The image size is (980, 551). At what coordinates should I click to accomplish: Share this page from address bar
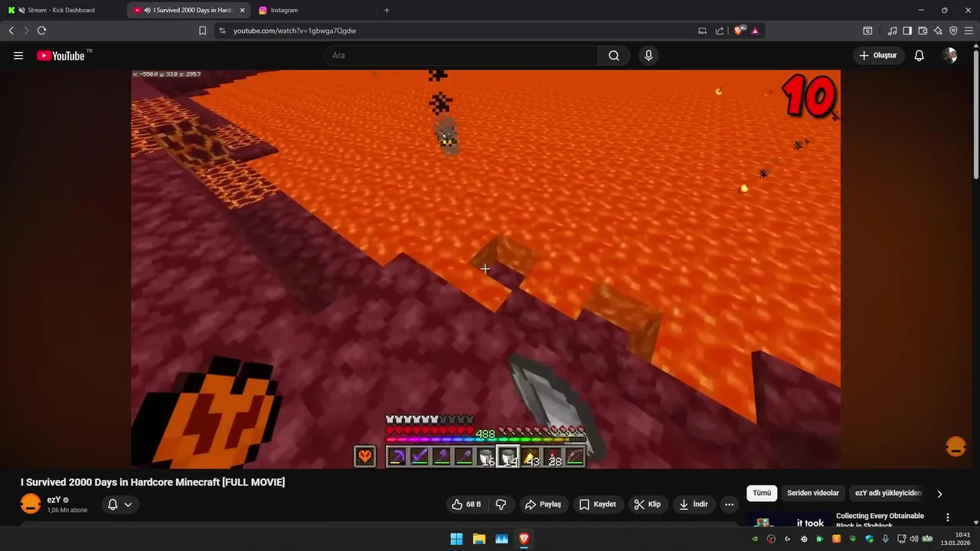[720, 31]
